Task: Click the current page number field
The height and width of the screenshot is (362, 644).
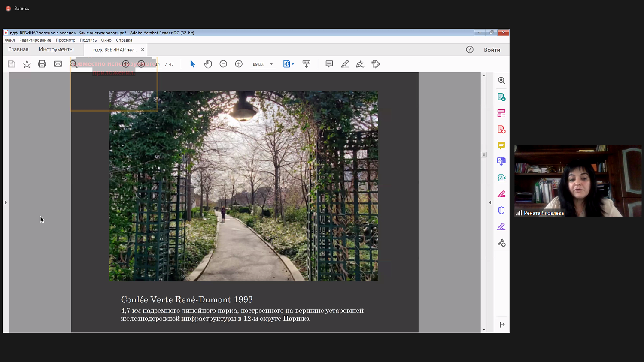Action: 157,64
